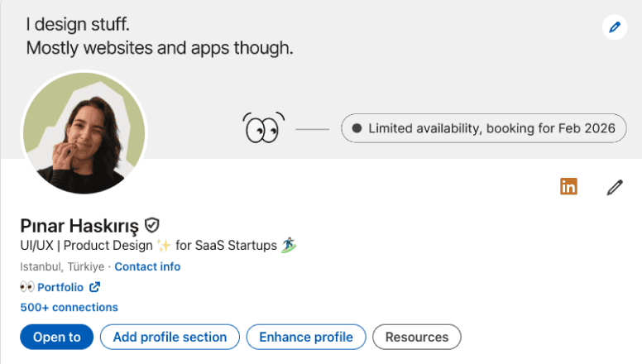The width and height of the screenshot is (642, 364).
Task: View the 500+ connections list
Action: click(69, 307)
